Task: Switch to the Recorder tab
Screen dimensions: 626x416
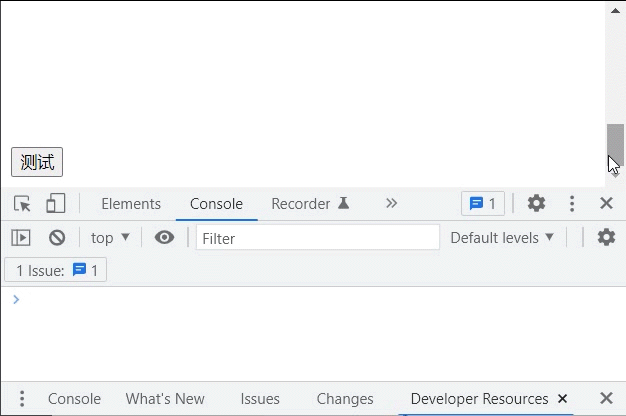Action: click(310, 204)
